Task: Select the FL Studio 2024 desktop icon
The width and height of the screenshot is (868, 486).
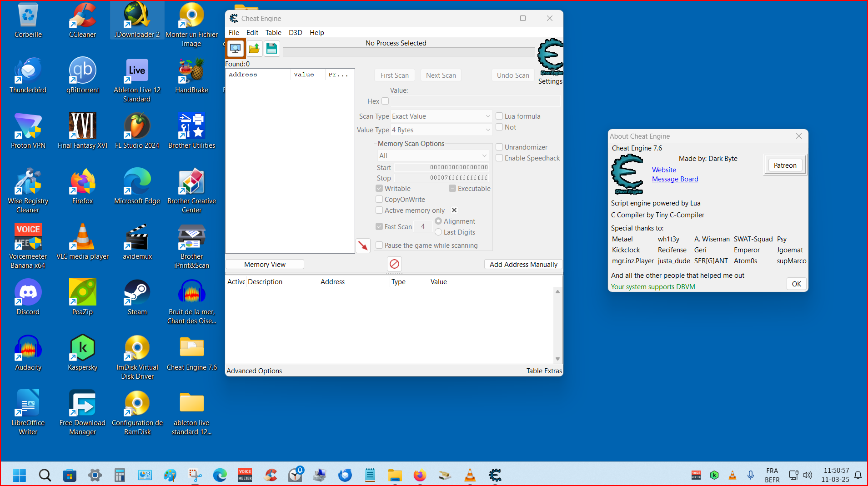Action: pos(137,131)
